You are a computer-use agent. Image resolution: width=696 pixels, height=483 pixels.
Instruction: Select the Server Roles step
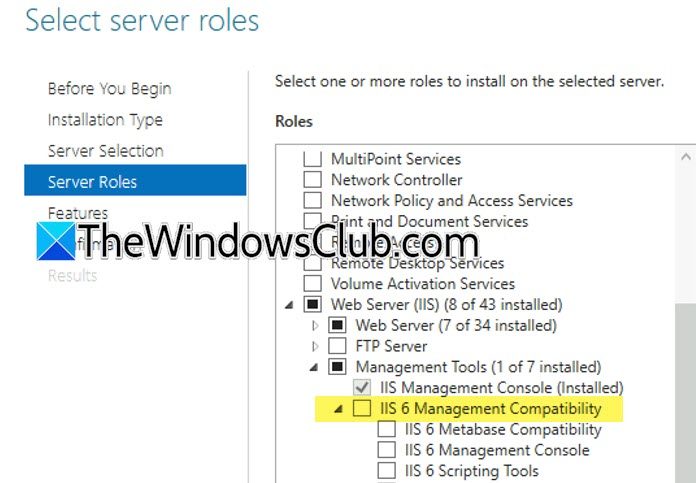tap(135, 180)
